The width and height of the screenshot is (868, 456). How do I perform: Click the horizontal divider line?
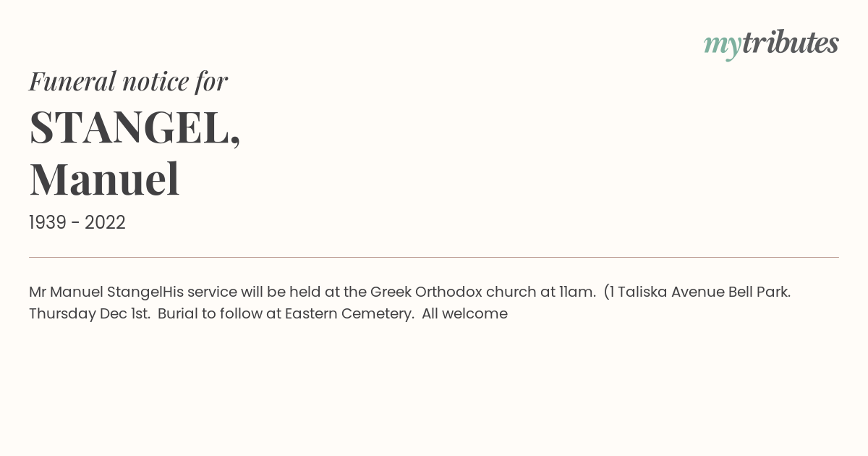(434, 257)
